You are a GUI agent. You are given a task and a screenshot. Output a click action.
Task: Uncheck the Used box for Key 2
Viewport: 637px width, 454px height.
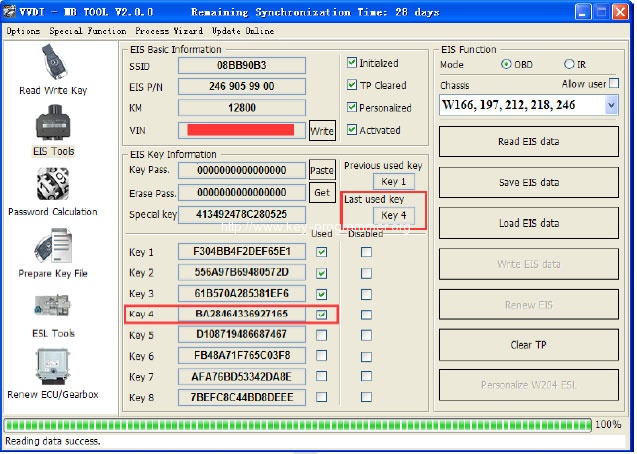coord(321,273)
